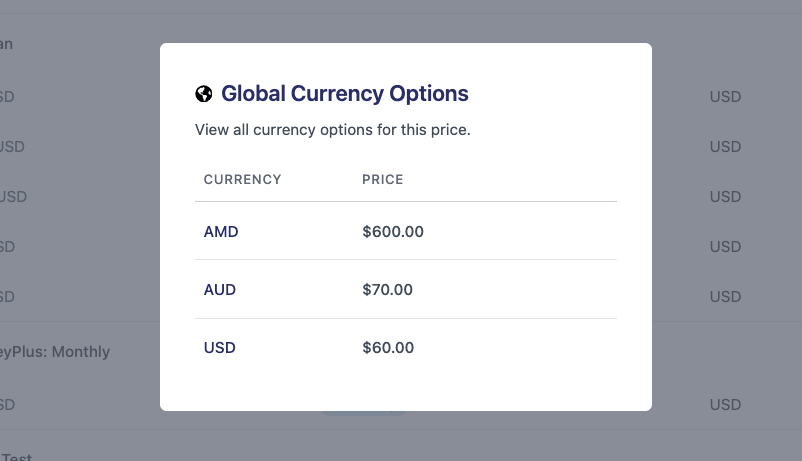Click the $600.00 price value
The height and width of the screenshot is (461, 802).
[x=393, y=232]
